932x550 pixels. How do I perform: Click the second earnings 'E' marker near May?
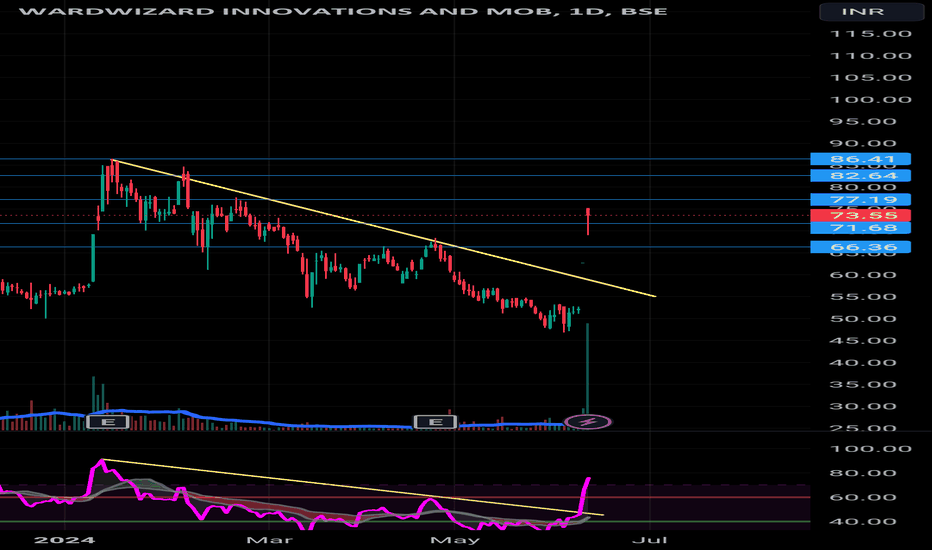click(x=435, y=422)
